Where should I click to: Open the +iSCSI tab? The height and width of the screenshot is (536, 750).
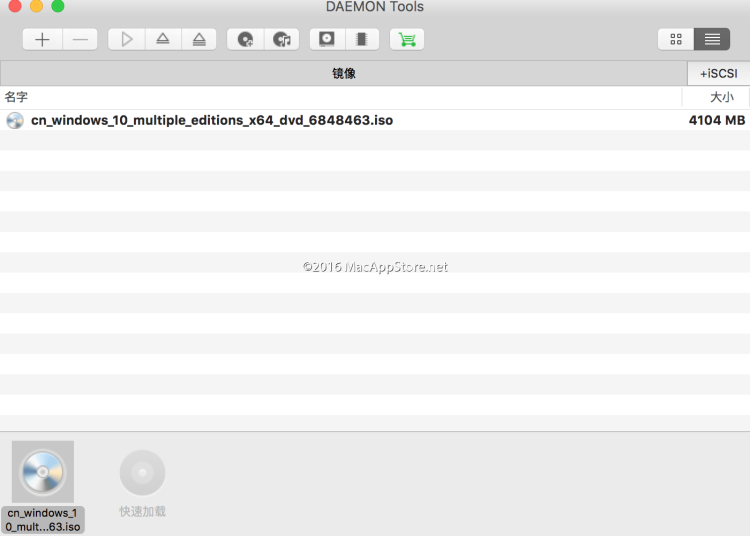click(x=717, y=73)
